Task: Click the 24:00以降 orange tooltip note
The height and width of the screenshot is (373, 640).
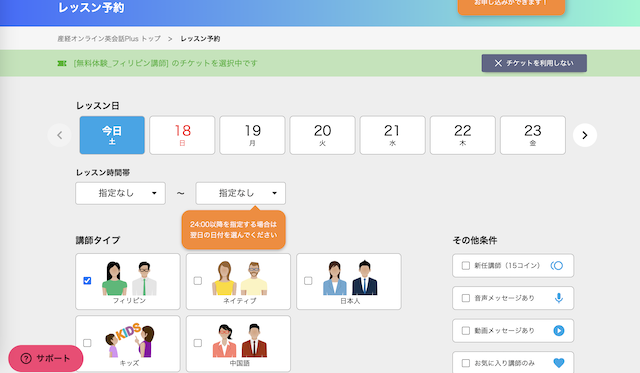Action: [x=233, y=229]
